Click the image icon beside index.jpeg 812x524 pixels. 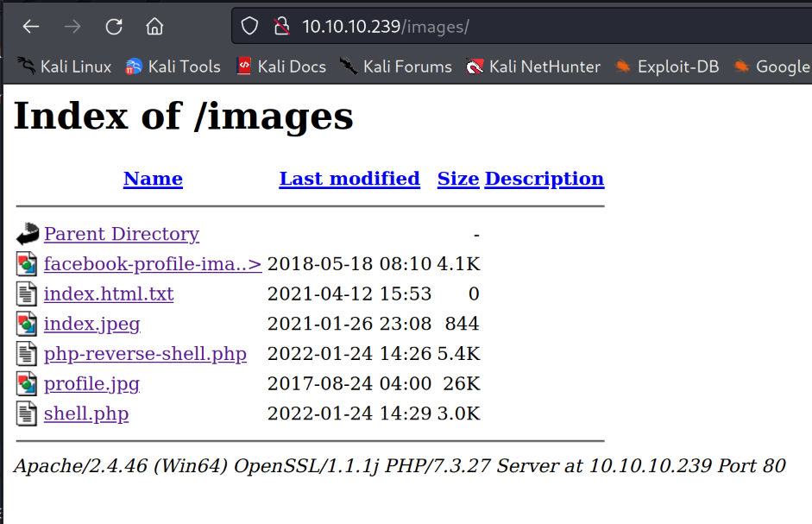point(28,325)
